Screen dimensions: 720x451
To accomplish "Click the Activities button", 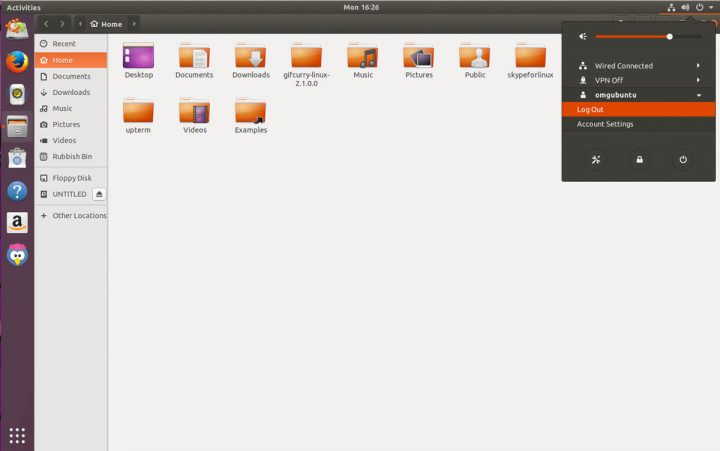I will pyautogui.click(x=24, y=7).
